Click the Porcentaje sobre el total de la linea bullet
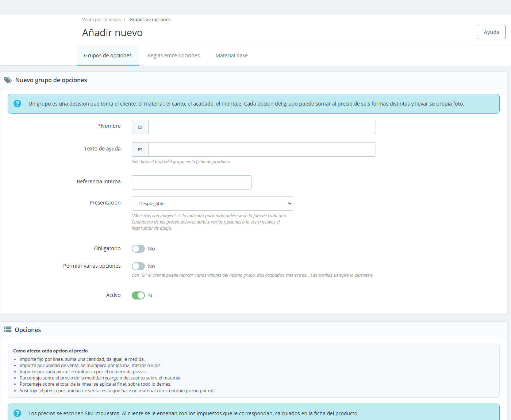This screenshot has height=420, width=511. pos(96,384)
